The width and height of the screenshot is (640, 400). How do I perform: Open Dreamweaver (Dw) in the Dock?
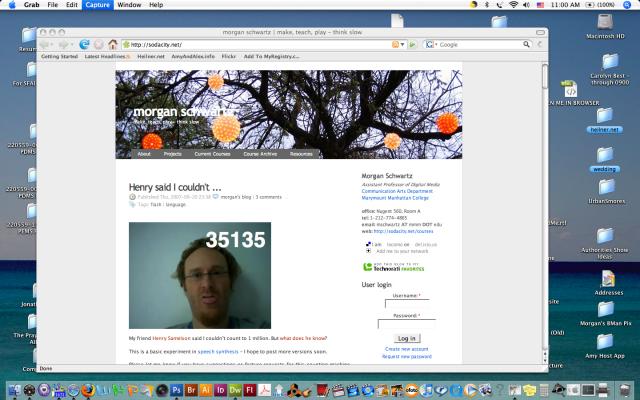click(235, 390)
